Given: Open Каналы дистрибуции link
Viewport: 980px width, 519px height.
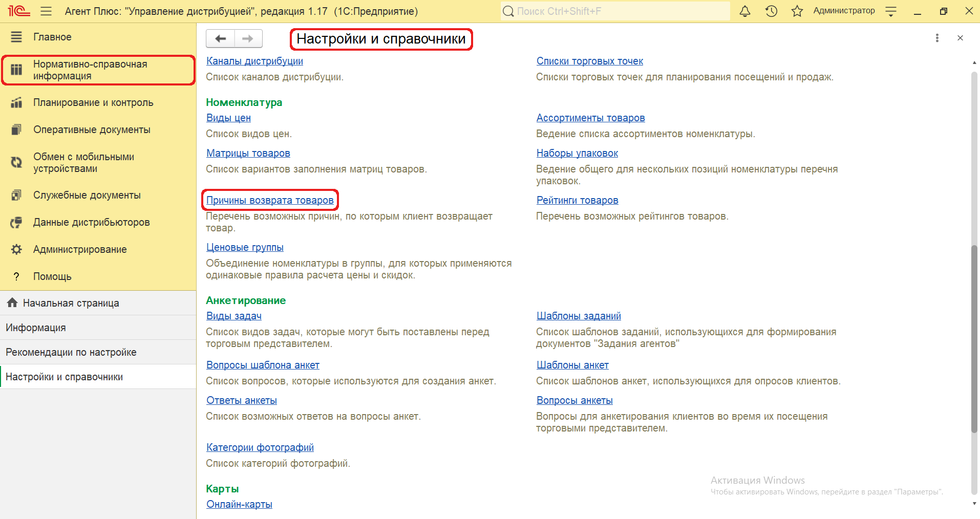Looking at the screenshot, I should click(x=254, y=61).
